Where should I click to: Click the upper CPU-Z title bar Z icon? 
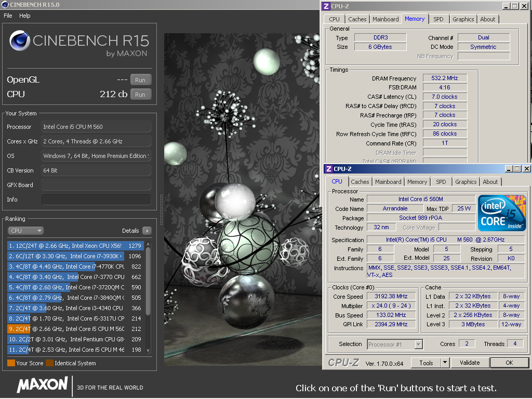(x=326, y=6)
